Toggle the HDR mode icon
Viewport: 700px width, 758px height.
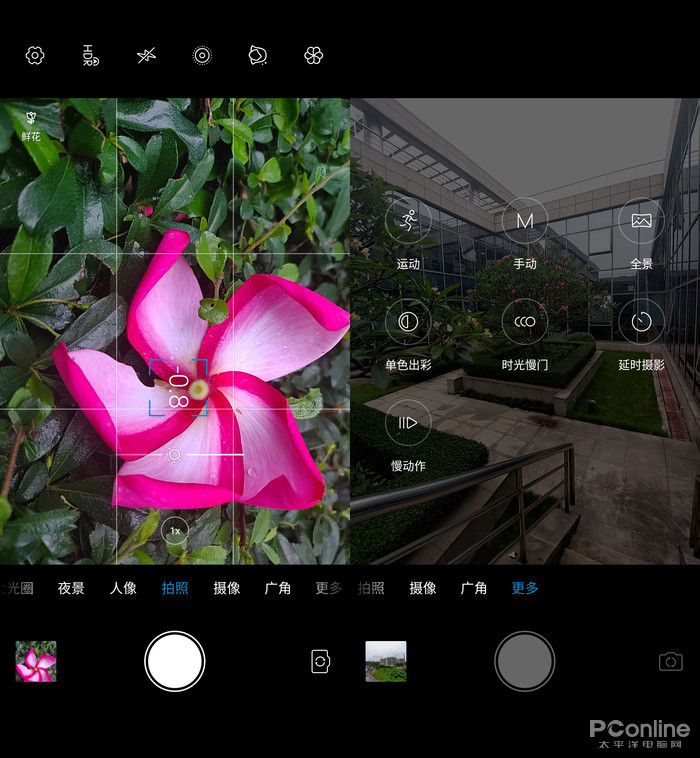[90, 56]
